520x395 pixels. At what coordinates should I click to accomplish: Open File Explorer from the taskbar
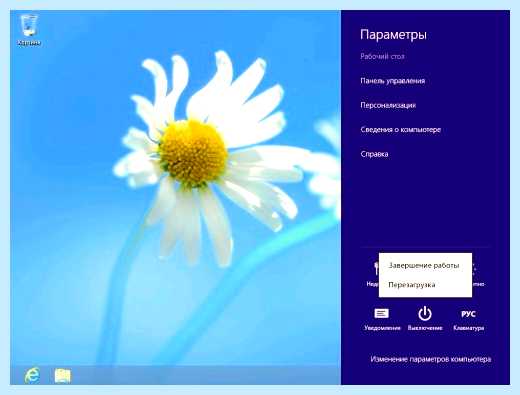click(62, 376)
